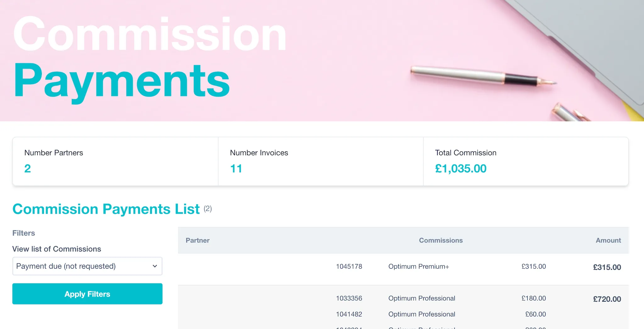
Task: Click the Number Partners stat card
Action: pyautogui.click(x=115, y=162)
